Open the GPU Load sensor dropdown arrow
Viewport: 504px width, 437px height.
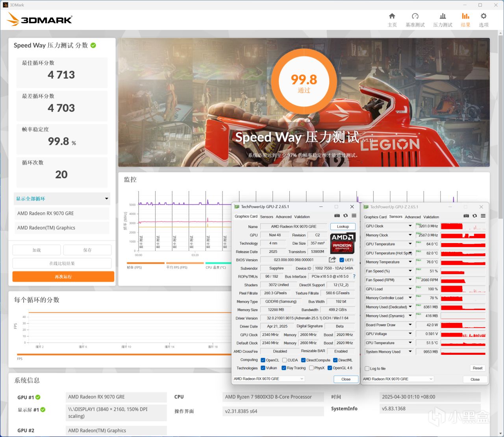tap(410, 289)
